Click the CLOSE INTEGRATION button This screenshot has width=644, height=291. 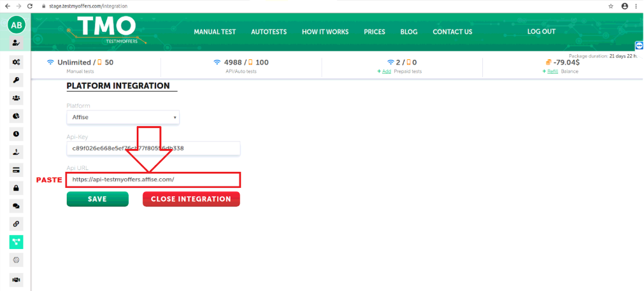coord(191,199)
